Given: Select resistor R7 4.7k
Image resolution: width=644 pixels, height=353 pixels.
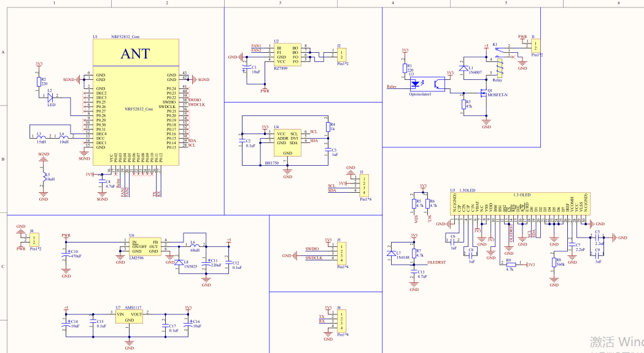Looking at the screenshot, I should (414, 254).
